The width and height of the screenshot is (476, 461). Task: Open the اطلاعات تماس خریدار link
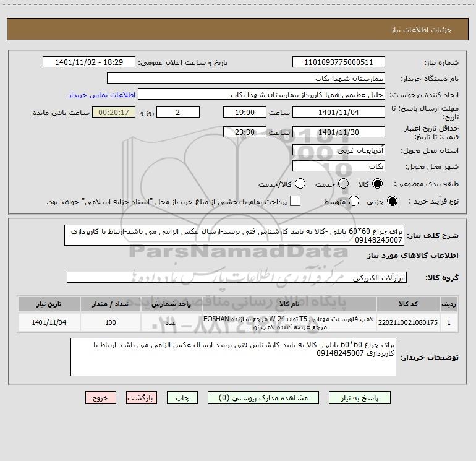[102, 95]
